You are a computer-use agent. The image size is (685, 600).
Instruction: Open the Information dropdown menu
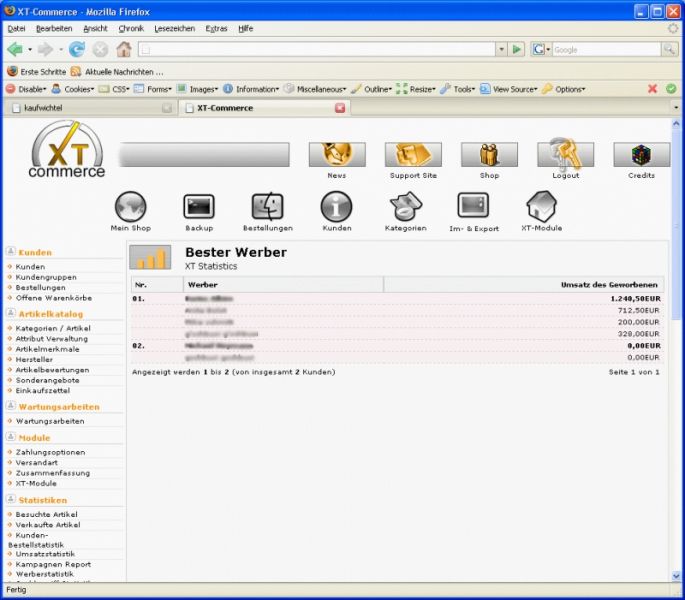point(251,89)
